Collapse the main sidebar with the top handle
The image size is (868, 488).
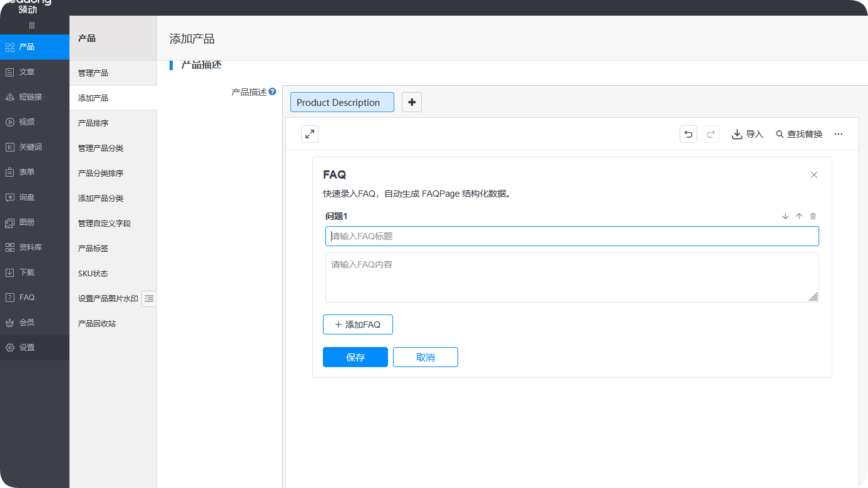tap(32, 25)
